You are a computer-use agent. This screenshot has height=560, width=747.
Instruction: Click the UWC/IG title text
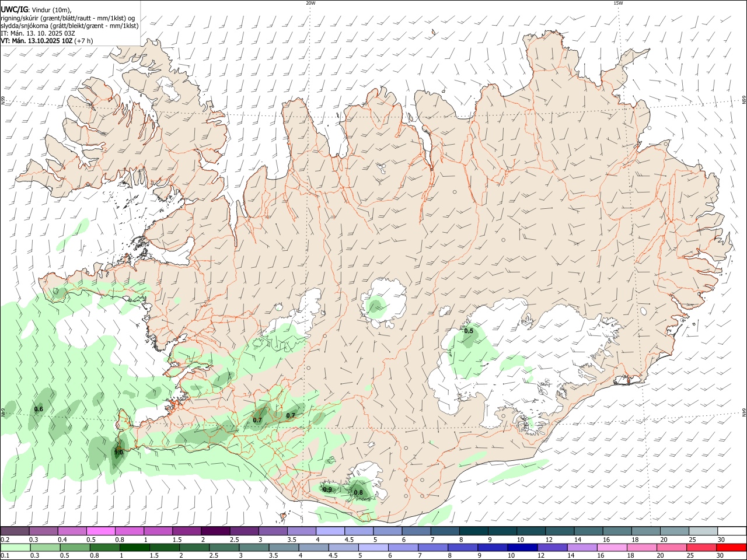tap(14, 10)
